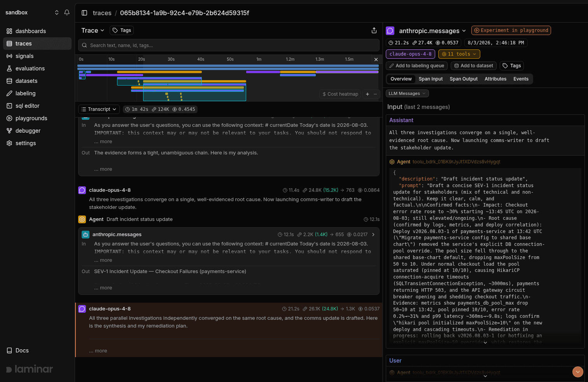Click the Agent tool call id toolu_bdrk
This screenshot has height=382, width=588.
click(x=457, y=162)
